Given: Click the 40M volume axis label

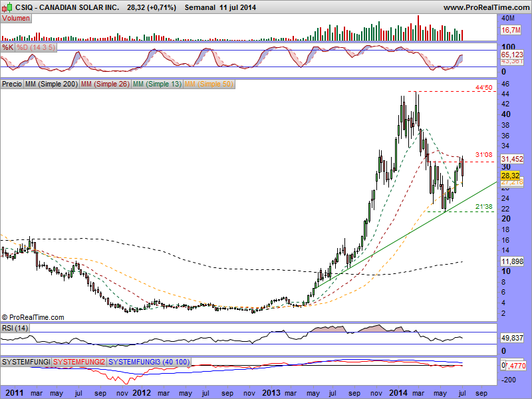Looking at the screenshot, I should (508, 18).
